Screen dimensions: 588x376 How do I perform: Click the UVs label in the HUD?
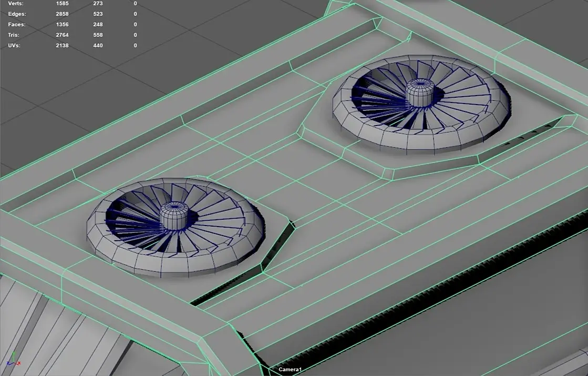(14, 45)
